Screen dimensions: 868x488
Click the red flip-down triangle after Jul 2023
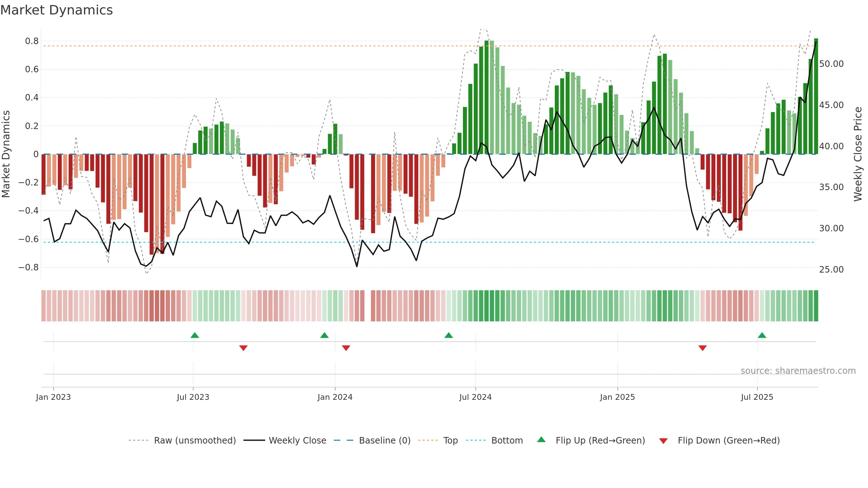click(x=243, y=348)
